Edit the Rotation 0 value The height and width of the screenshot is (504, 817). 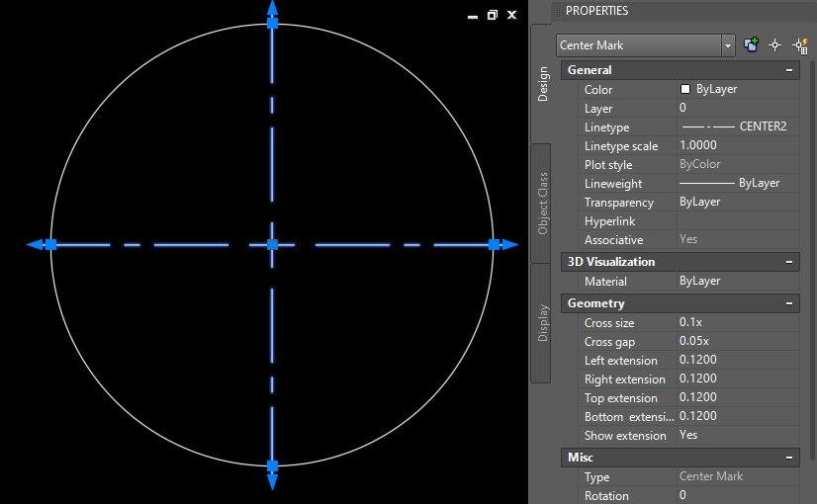[738, 495]
